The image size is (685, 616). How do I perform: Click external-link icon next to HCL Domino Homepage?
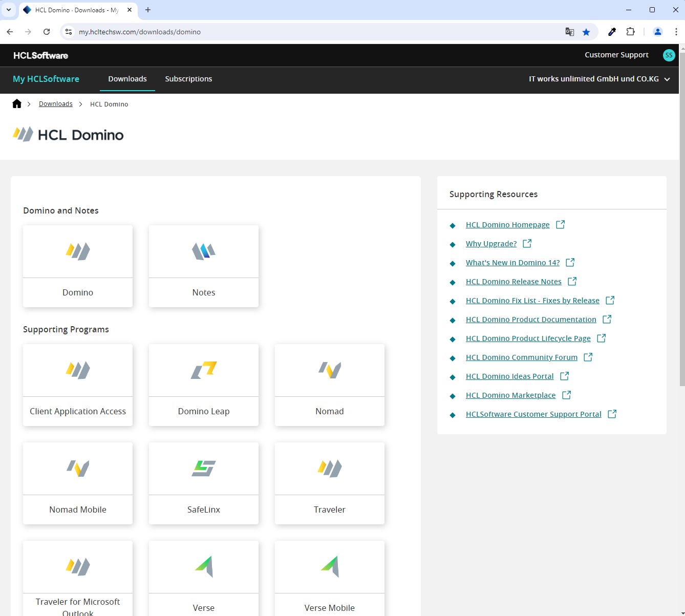click(561, 224)
